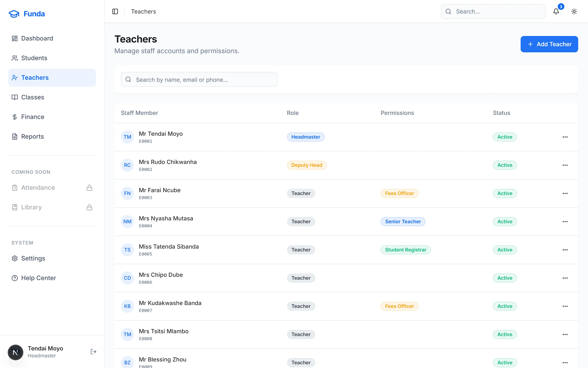Click Fees Officer badge for Farai Ncube
588x368 pixels.
399,193
